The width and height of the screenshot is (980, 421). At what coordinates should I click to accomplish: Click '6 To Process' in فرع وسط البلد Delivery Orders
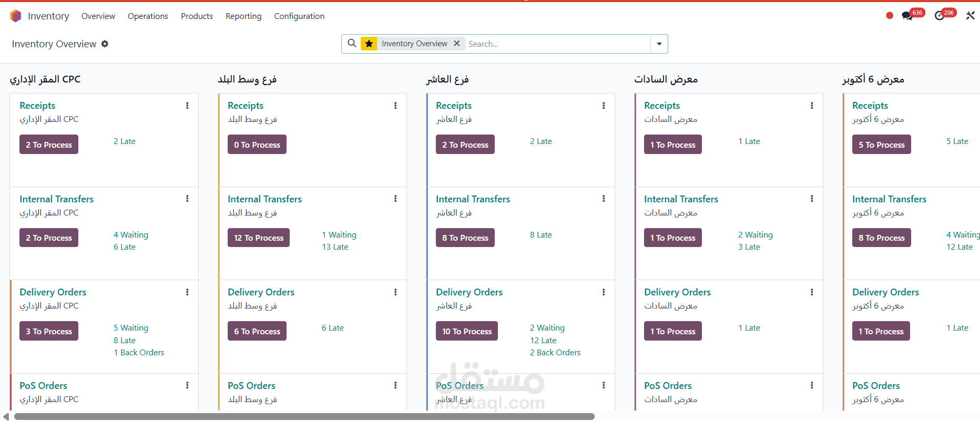(x=257, y=331)
